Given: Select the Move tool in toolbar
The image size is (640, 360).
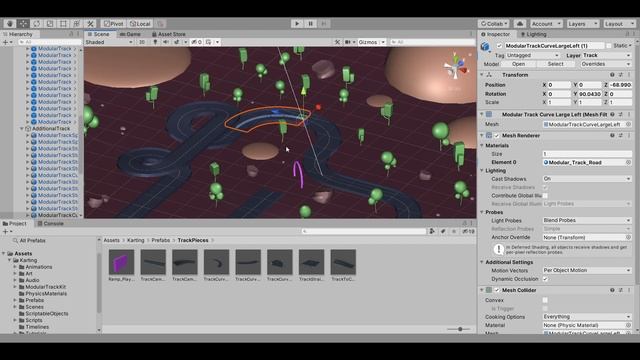Looking at the screenshot, I should click(23, 24).
